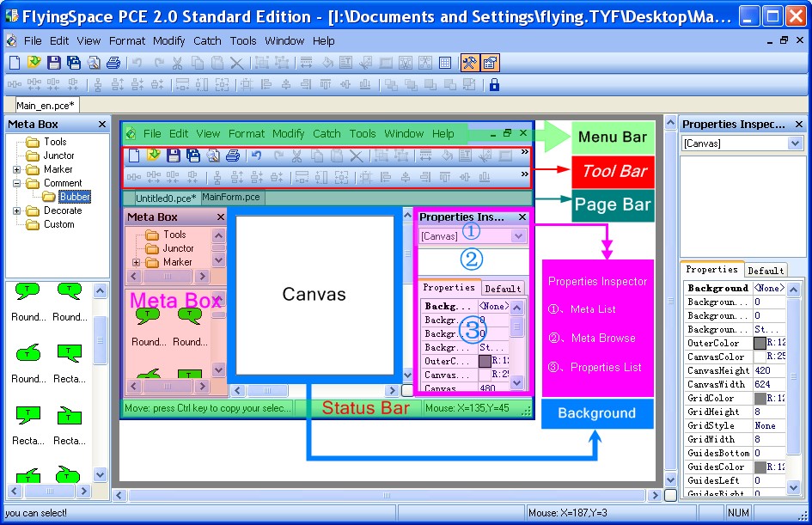Click the text edit icon in the main toolbar

click(x=346, y=64)
